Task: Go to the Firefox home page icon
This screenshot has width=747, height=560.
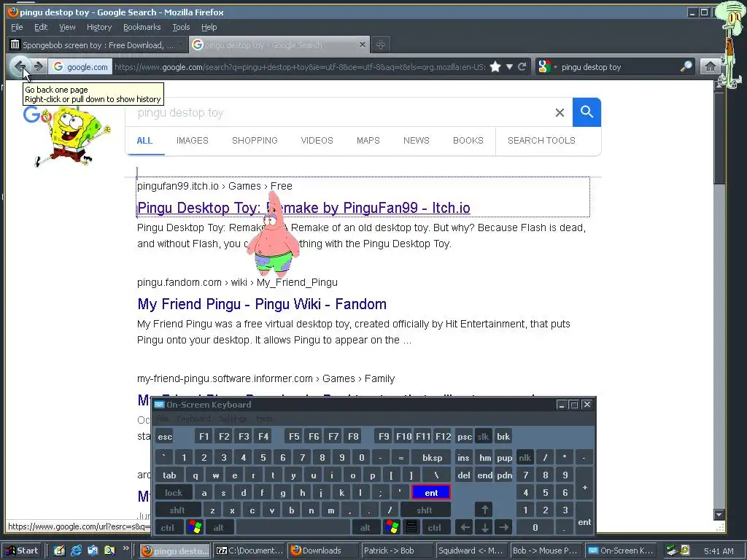Action: click(710, 66)
